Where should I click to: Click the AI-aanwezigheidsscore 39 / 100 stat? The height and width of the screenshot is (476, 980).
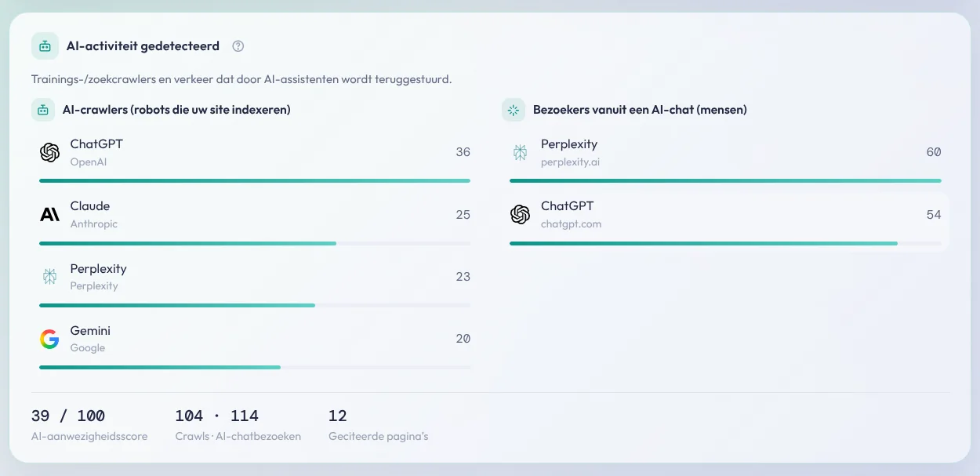[89, 425]
